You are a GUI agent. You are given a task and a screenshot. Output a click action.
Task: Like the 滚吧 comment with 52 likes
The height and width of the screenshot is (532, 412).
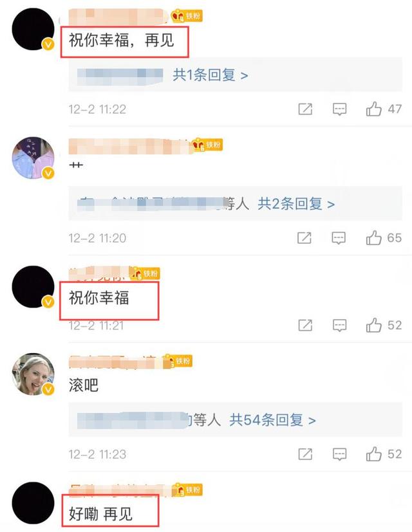[373, 454]
